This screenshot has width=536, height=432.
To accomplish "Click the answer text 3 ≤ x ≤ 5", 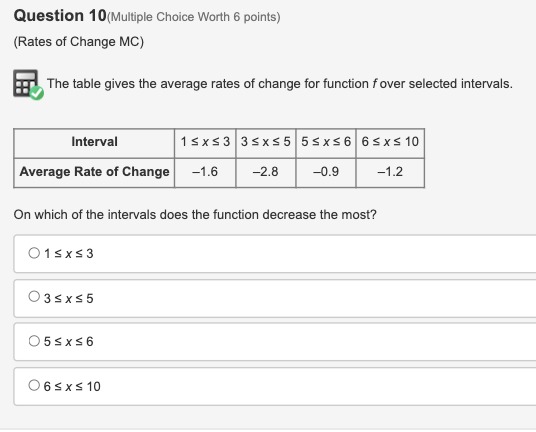I will point(68,298).
